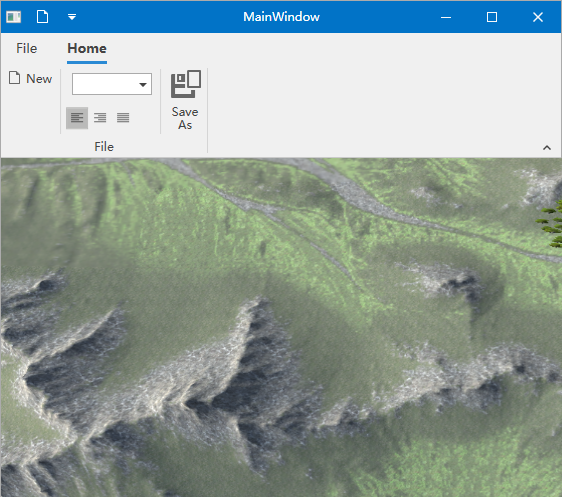Click the application icon in title bar
Screen dimensions: 562x497
[14, 17]
